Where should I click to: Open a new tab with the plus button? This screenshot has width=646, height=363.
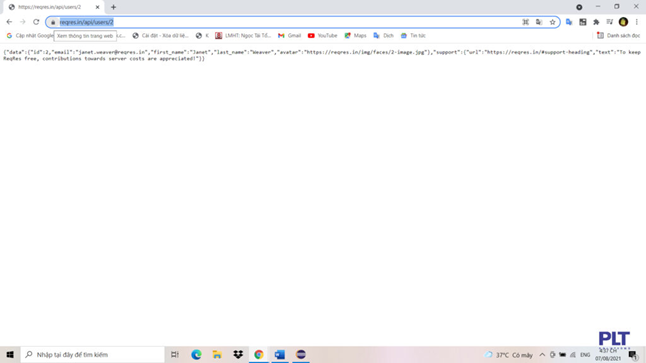pyautogui.click(x=113, y=7)
